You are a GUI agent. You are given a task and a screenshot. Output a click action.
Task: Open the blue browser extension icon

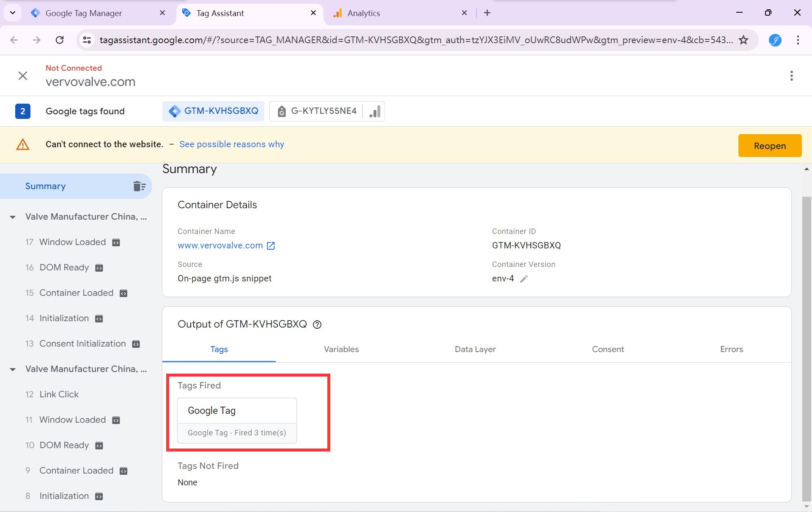[775, 40]
